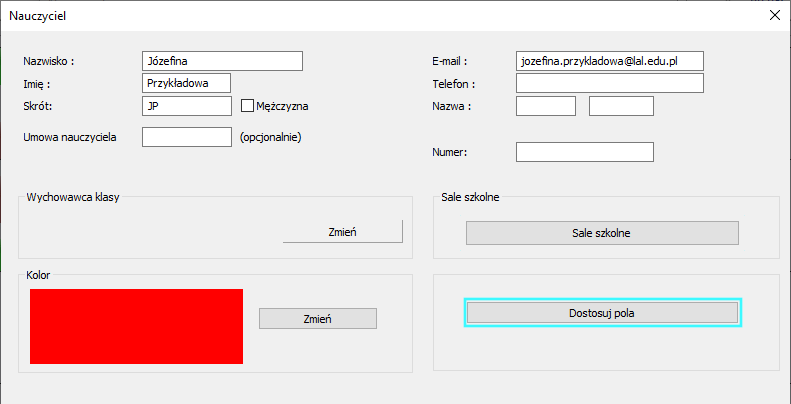Click the red teacher color swatch
791x404 pixels.
pos(136,326)
